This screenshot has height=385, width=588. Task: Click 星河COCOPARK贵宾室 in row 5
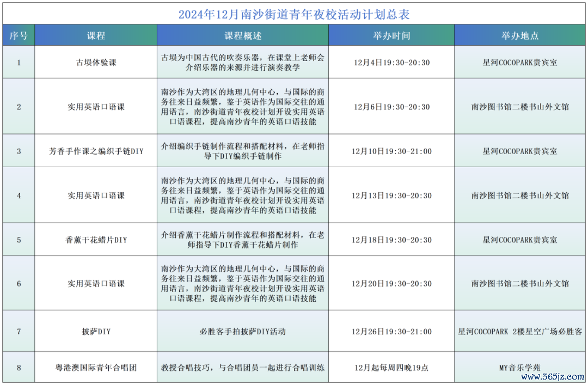[x=520, y=240]
